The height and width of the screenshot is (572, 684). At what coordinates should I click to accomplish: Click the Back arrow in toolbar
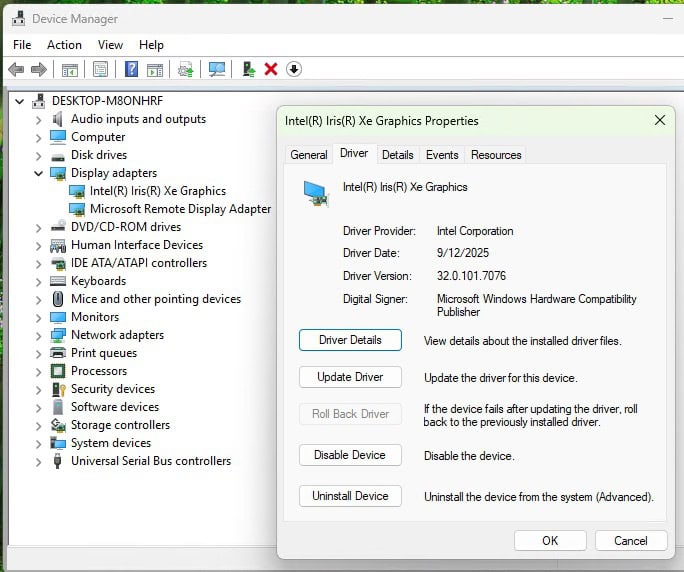coord(16,69)
